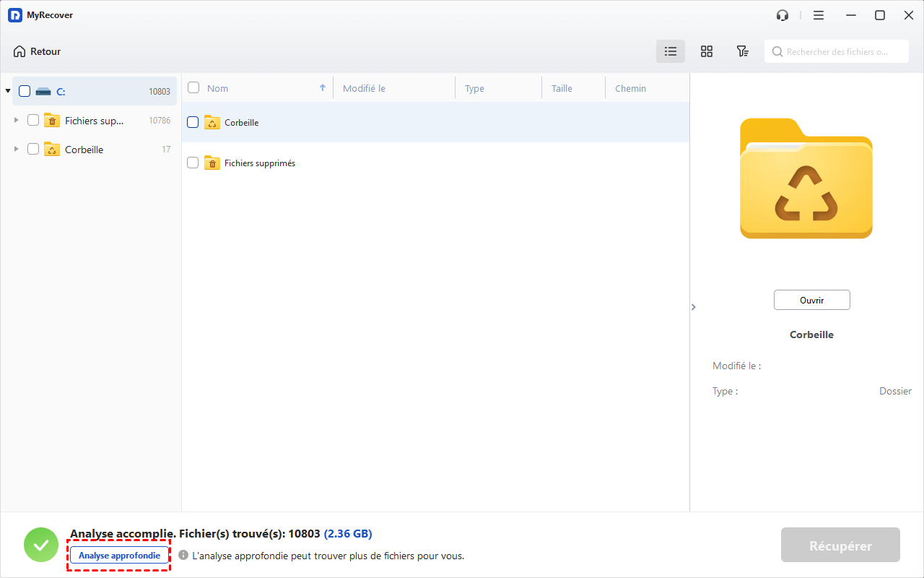Click the MyRecover title text
Viewport: 924px width, 578px height.
50,15
